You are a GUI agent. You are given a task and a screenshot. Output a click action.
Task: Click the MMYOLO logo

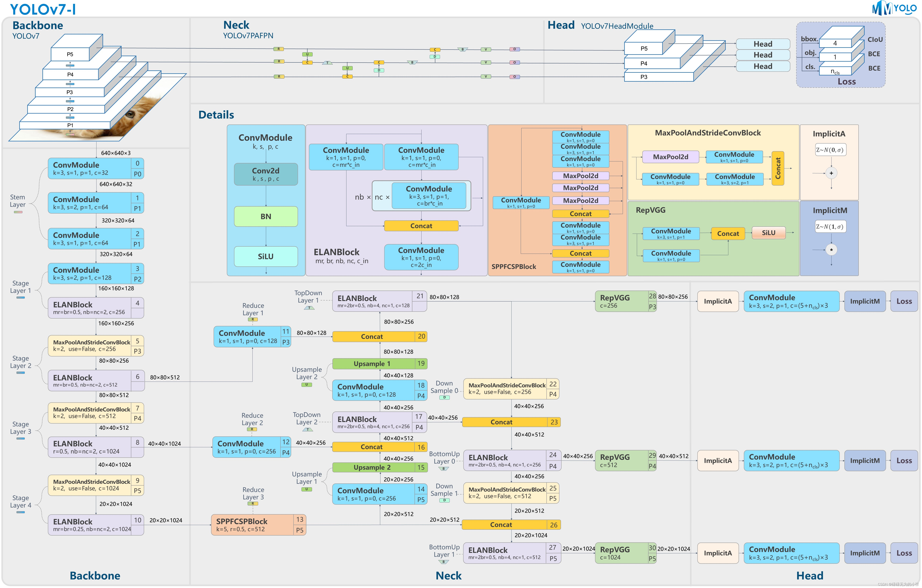point(894,8)
